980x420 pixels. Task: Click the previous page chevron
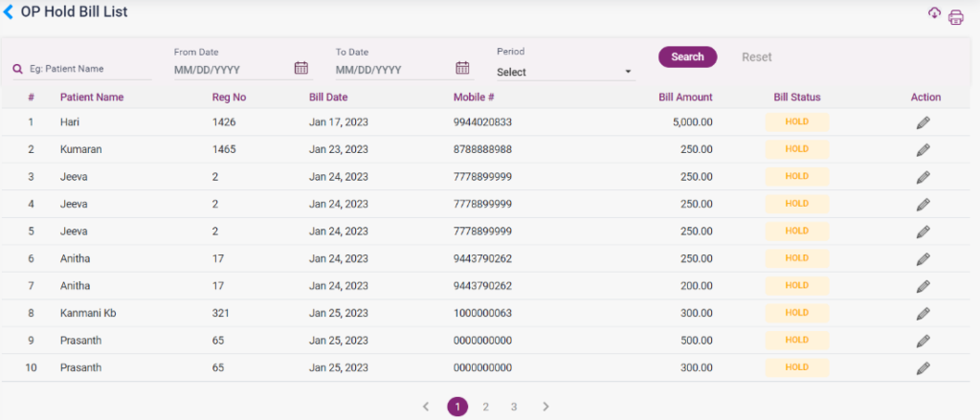(x=426, y=407)
